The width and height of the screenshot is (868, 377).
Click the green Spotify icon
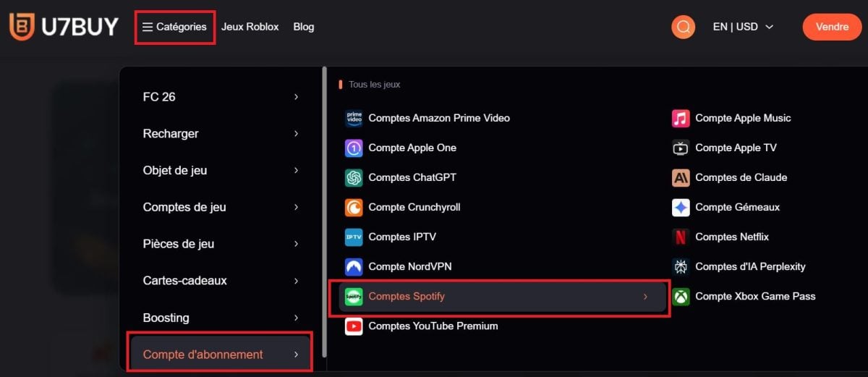[x=354, y=296]
